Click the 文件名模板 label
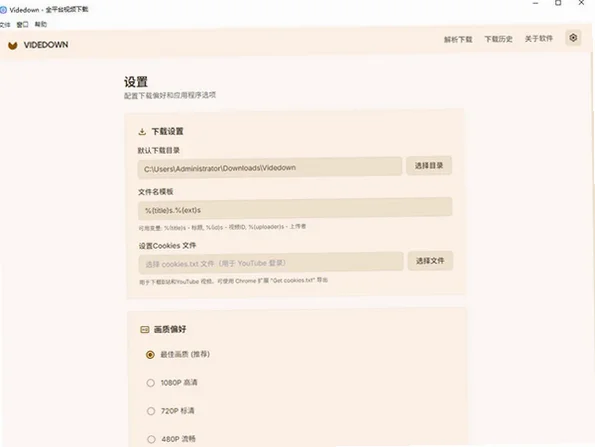Viewport: 595px width, 447px height. [x=156, y=192]
